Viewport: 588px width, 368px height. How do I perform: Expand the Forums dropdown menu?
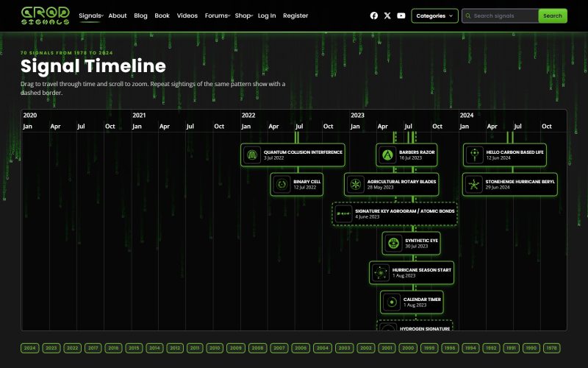[218, 15]
